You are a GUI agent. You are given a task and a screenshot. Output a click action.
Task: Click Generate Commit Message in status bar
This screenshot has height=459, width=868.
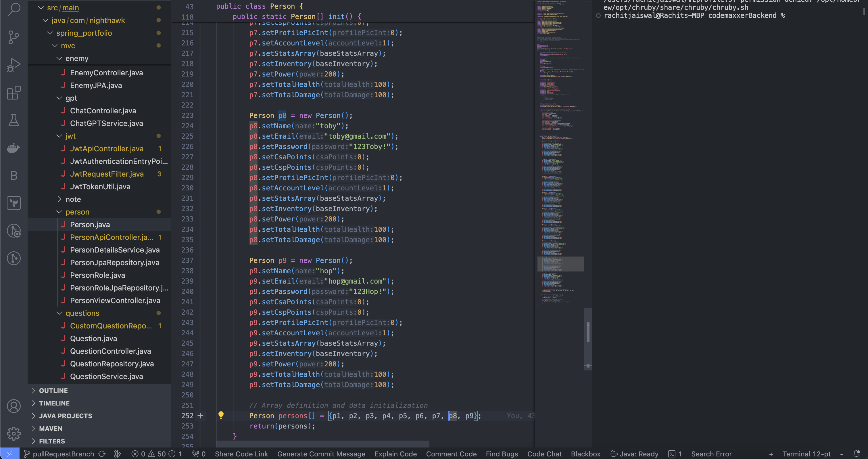[x=321, y=454]
